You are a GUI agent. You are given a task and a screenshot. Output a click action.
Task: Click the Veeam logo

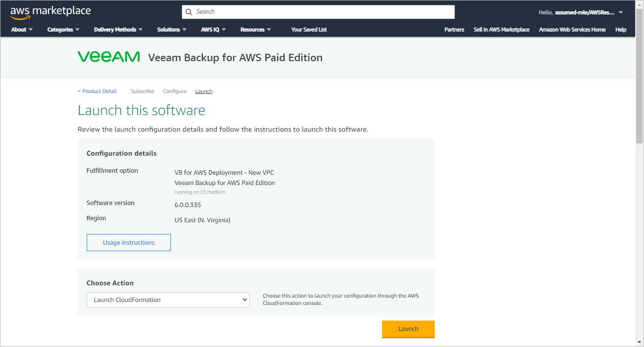(x=109, y=57)
